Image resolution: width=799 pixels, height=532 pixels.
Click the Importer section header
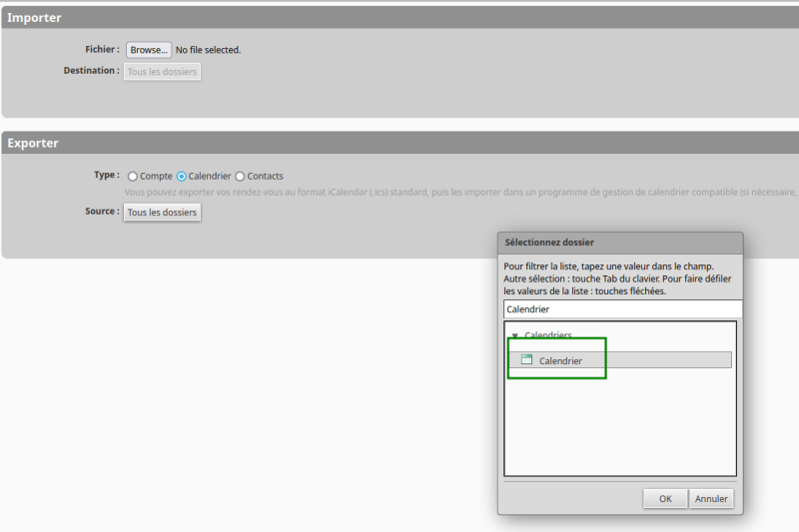(x=400, y=17)
